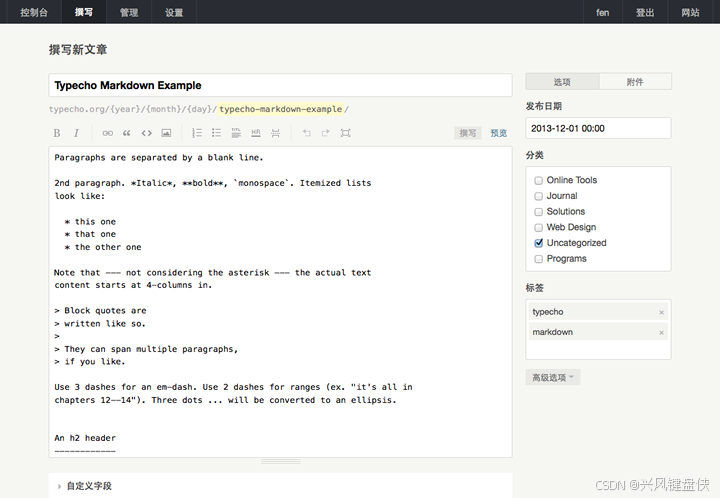
Task: Insert a blockquote with the quote icon
Action: point(127,133)
